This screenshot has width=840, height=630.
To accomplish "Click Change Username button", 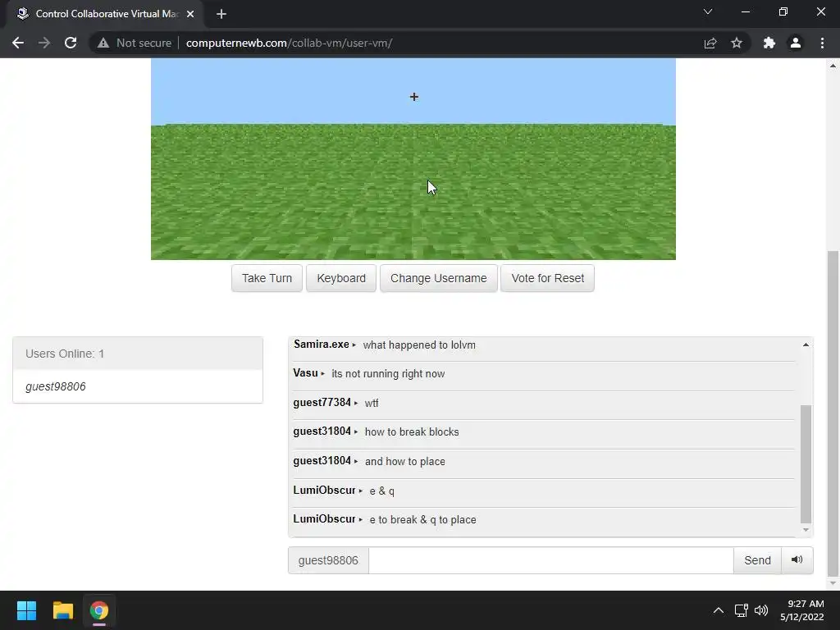I will (x=439, y=278).
